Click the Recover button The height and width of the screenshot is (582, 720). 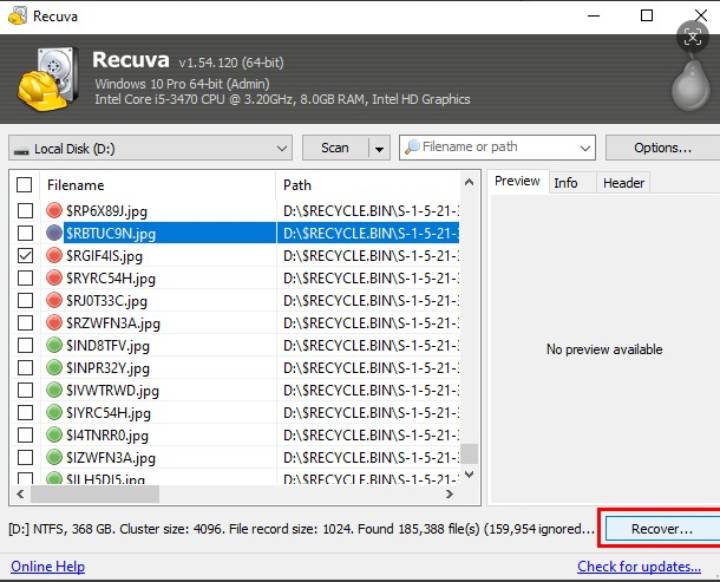(x=662, y=529)
